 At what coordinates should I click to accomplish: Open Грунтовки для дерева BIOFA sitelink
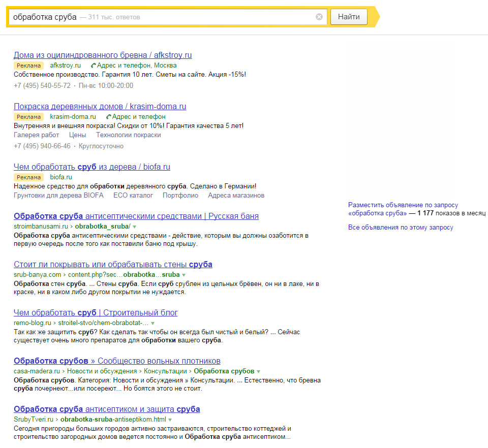click(58, 195)
